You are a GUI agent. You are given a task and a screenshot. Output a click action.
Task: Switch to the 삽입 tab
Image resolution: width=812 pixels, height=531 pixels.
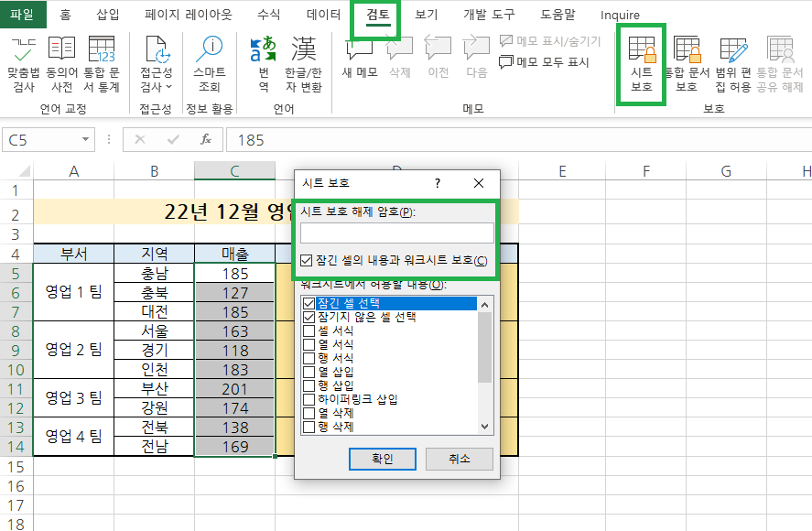[x=108, y=15]
